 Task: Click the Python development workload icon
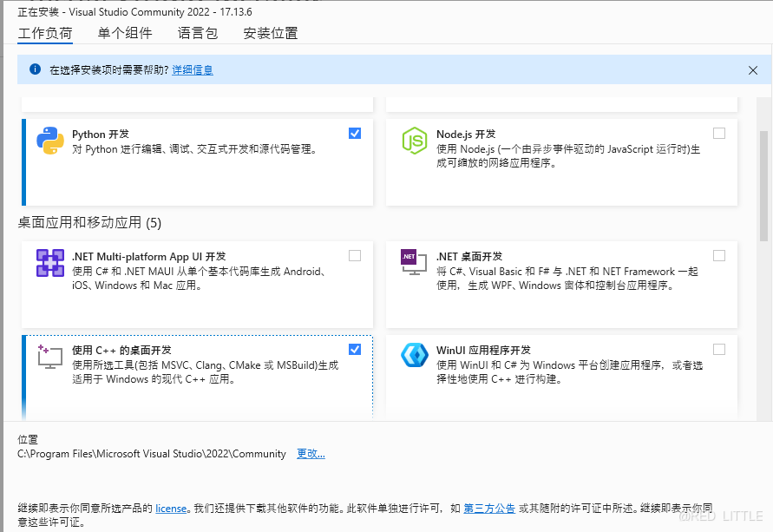point(50,141)
